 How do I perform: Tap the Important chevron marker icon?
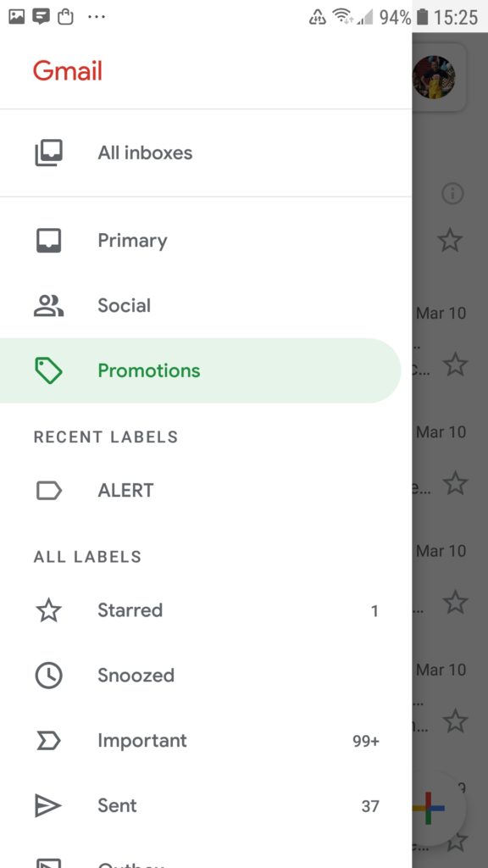point(48,741)
